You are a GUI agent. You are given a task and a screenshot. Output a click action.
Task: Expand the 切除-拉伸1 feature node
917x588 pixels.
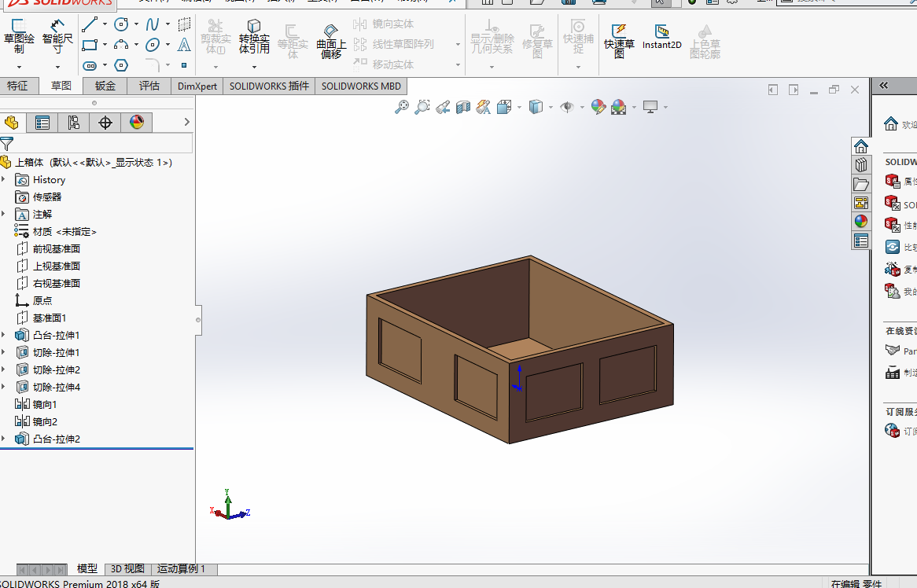[x=3, y=352]
